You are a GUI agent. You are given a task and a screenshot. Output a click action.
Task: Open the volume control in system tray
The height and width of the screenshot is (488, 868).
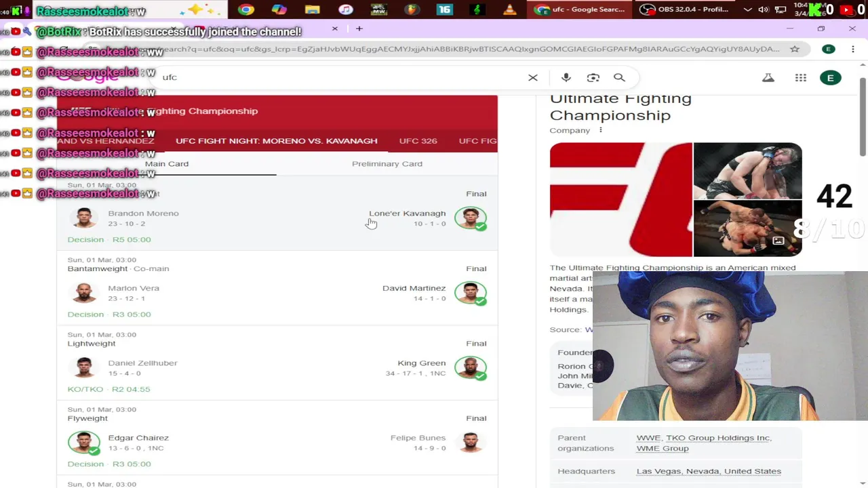pyautogui.click(x=764, y=9)
